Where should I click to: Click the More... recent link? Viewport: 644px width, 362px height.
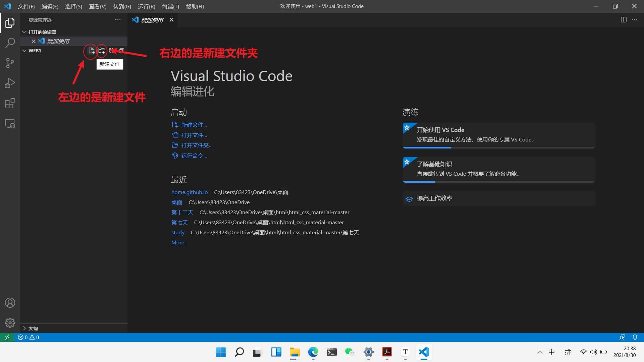point(179,242)
